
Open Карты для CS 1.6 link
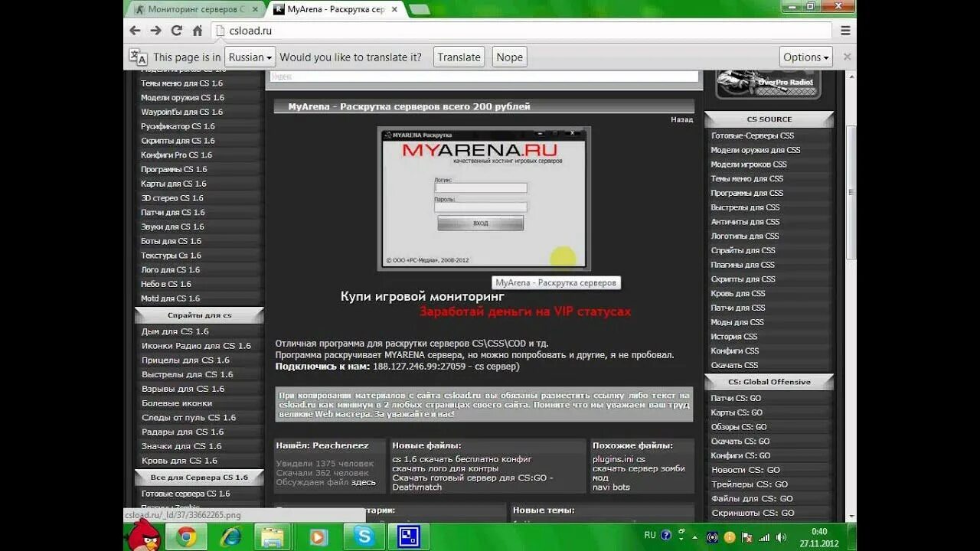pyautogui.click(x=173, y=184)
